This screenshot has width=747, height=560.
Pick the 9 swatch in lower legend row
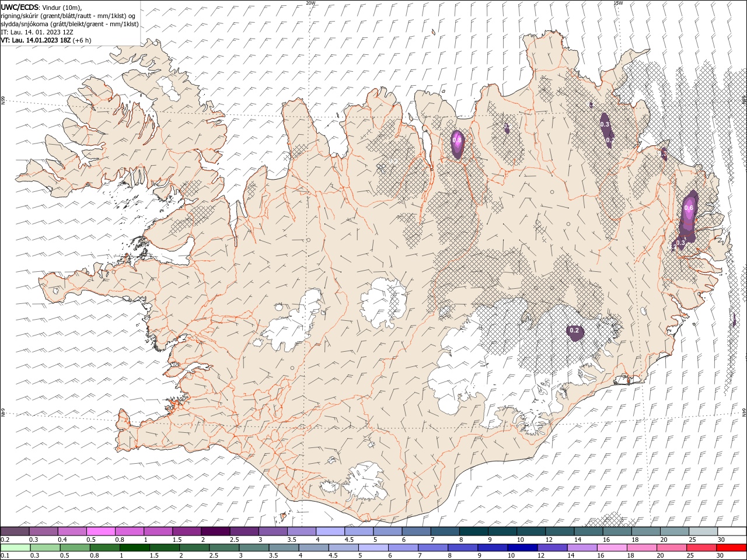click(x=492, y=548)
